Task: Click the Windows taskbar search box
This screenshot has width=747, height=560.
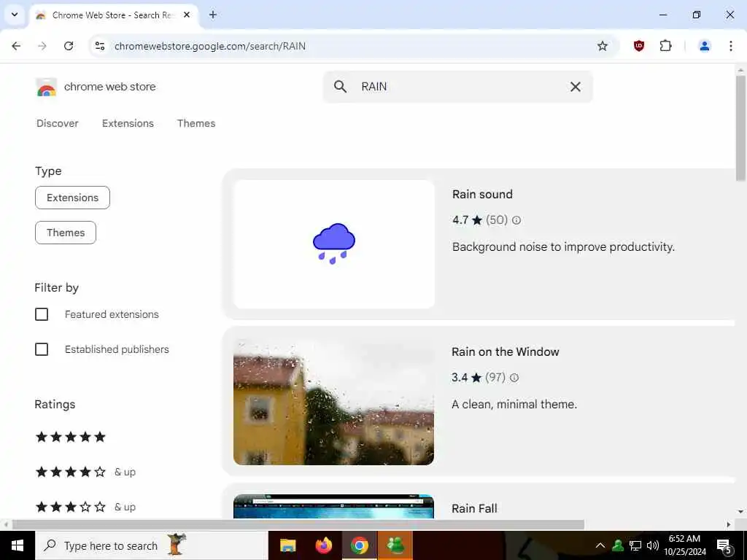Action: [152, 545]
